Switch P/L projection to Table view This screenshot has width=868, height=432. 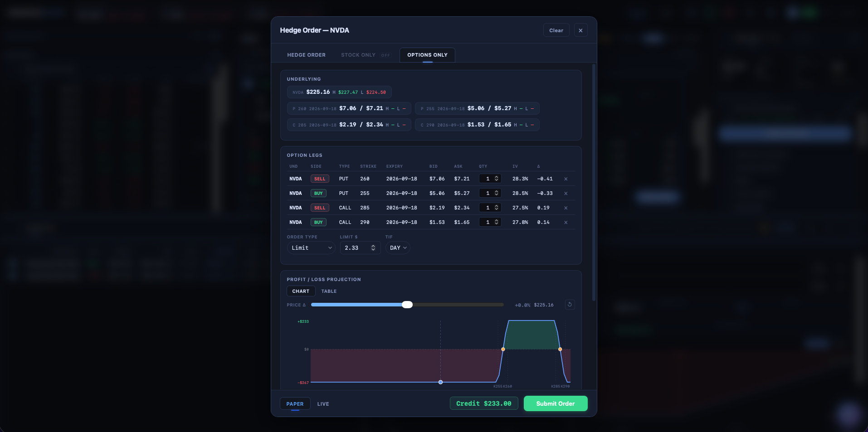(329, 291)
